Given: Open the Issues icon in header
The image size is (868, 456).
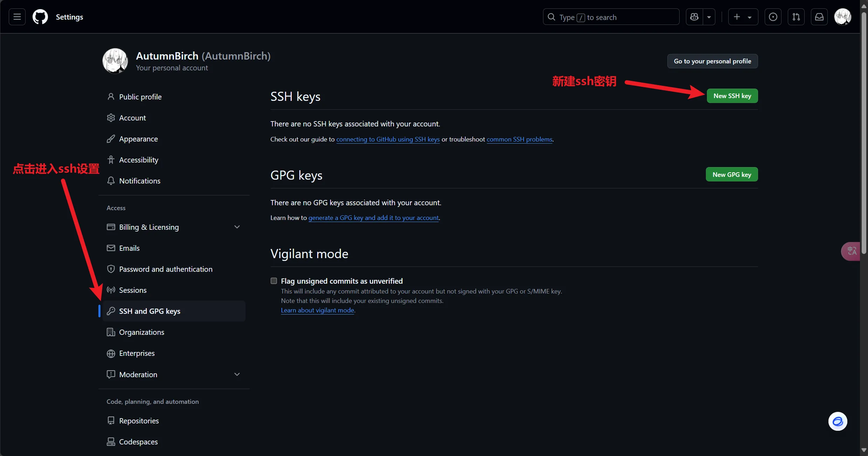Looking at the screenshot, I should (x=773, y=17).
